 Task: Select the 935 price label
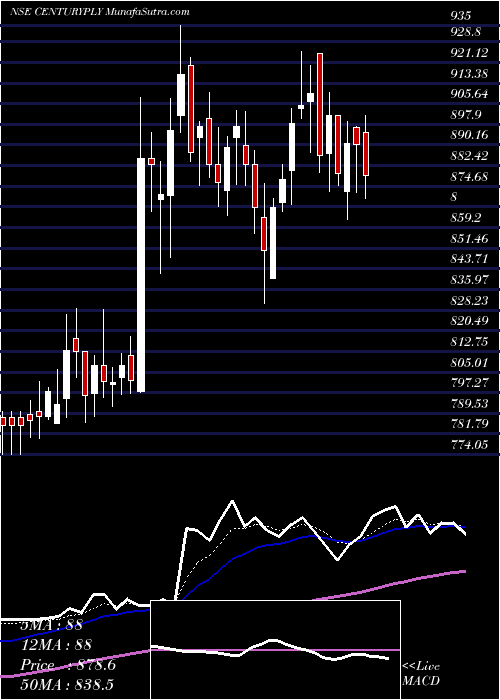[460, 16]
